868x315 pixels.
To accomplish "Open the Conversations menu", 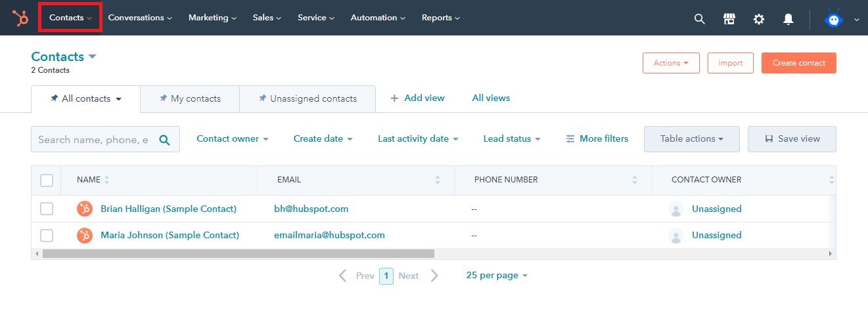I will coord(140,18).
